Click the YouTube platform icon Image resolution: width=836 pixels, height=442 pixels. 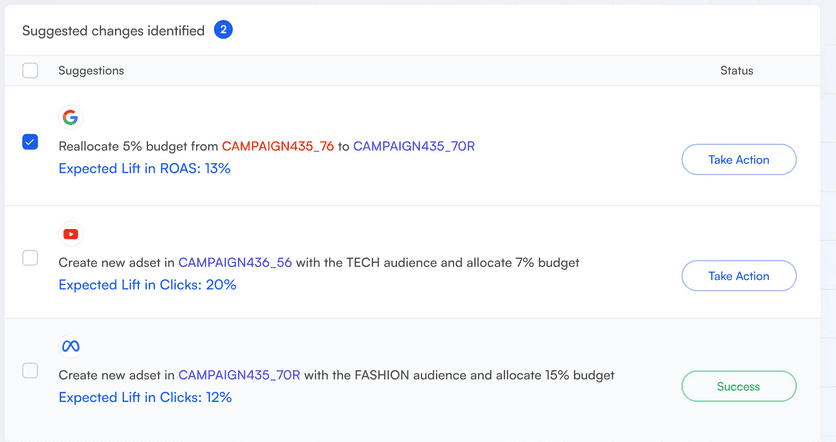(x=70, y=234)
